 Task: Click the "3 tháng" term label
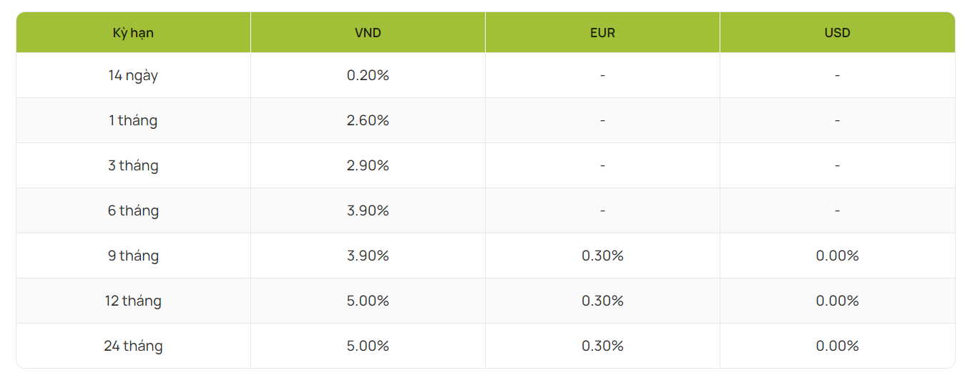pos(133,165)
